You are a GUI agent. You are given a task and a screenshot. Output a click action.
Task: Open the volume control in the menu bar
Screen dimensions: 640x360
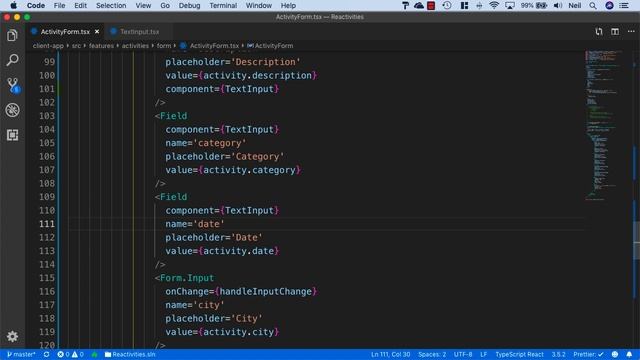point(558,5)
